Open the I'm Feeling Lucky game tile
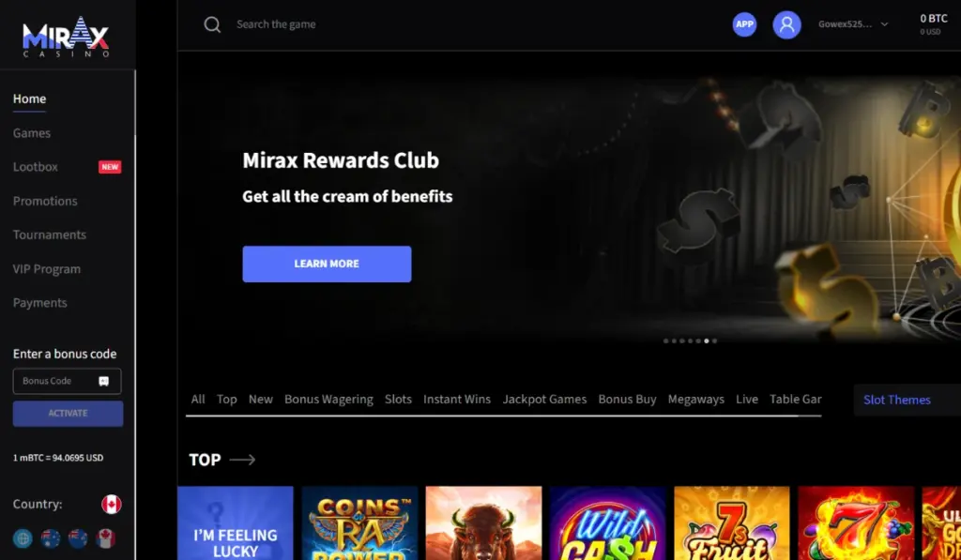Viewport: 961px width, 560px height. [236, 523]
